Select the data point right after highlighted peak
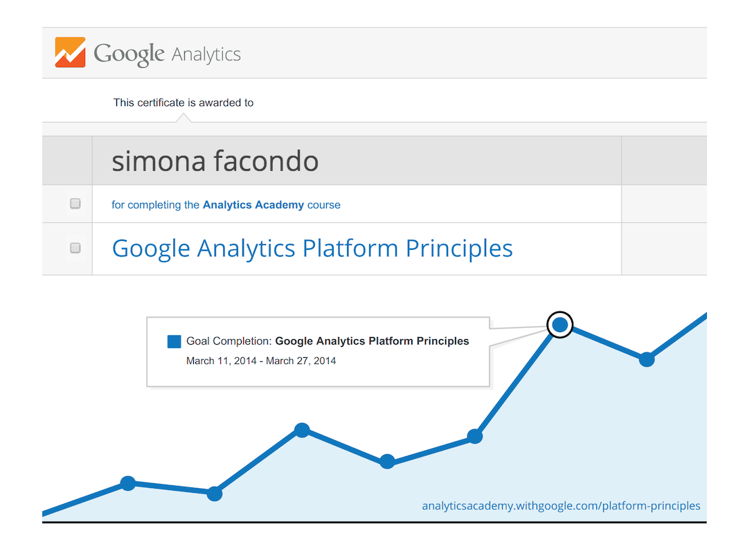The width and height of the screenshot is (743, 560). [x=647, y=359]
